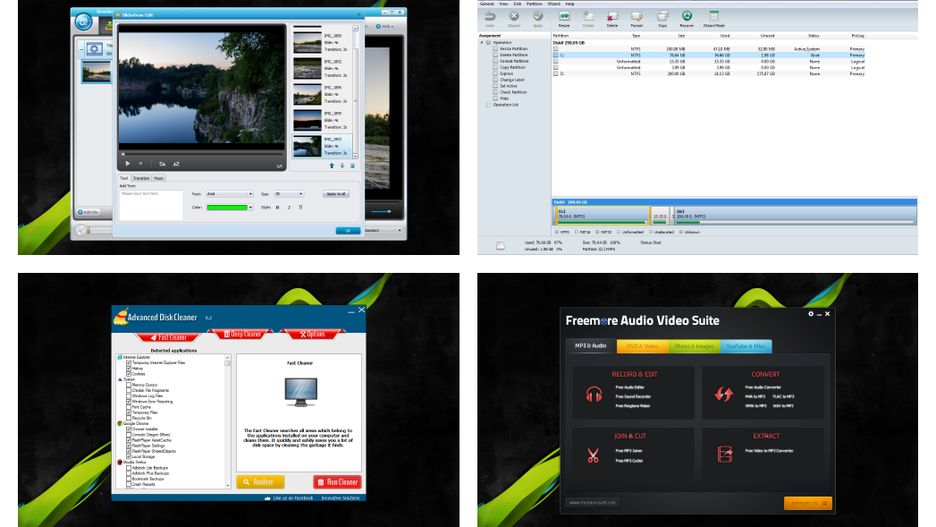Click headphones icon under Record & Edit

pos(594,395)
